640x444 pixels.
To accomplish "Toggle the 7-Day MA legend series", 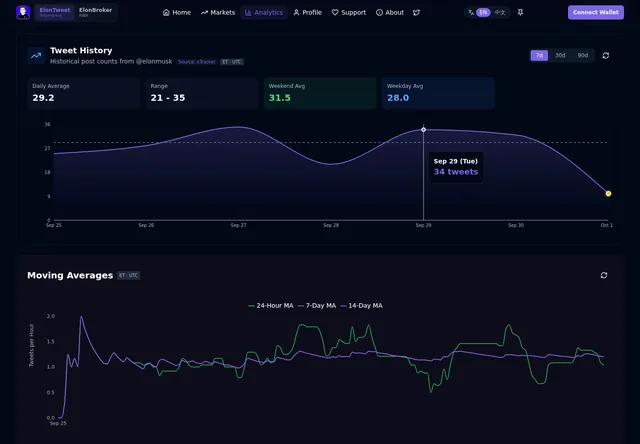I will click(317, 306).
